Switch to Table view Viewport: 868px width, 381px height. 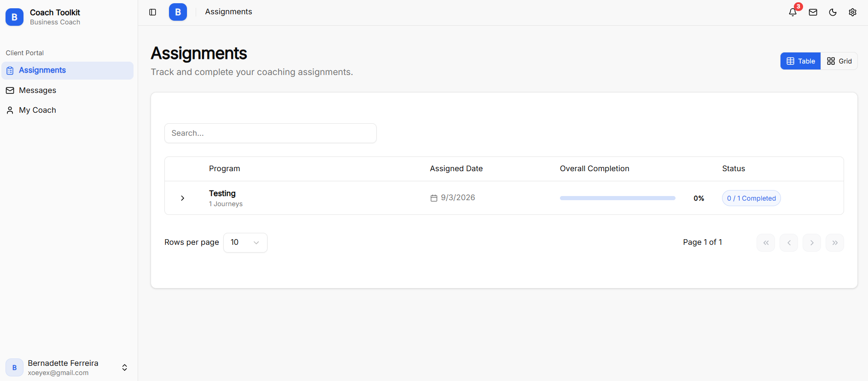[x=800, y=61]
